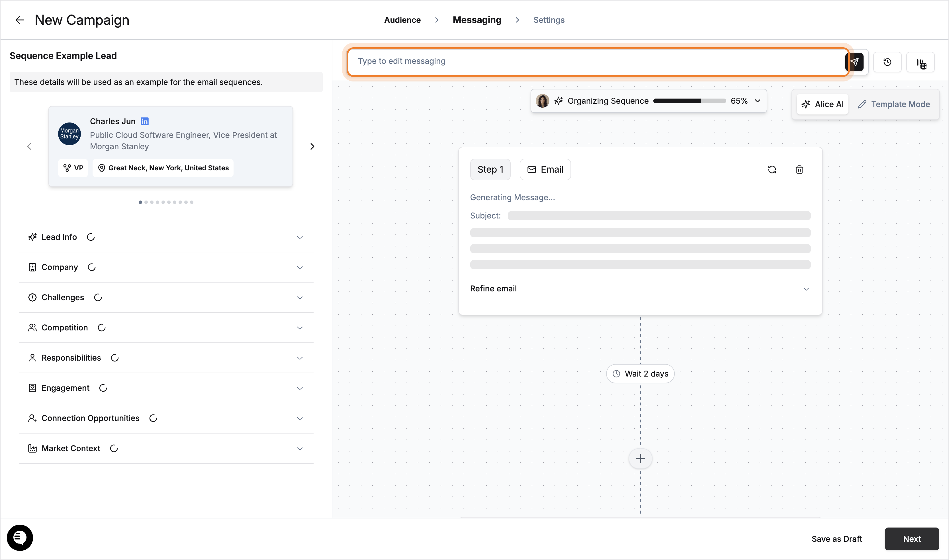Click the Generating Message... status text
This screenshot has height=560, width=949.
512,197
